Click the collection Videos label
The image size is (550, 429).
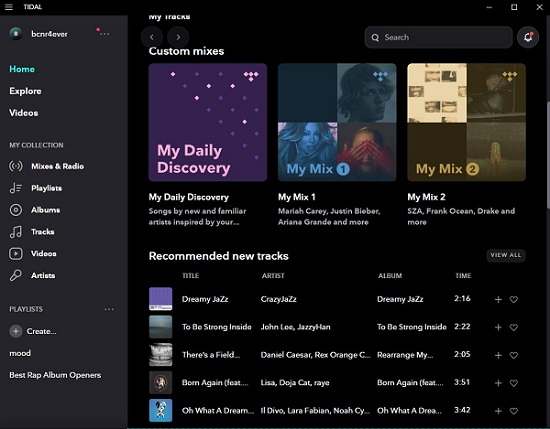click(43, 253)
